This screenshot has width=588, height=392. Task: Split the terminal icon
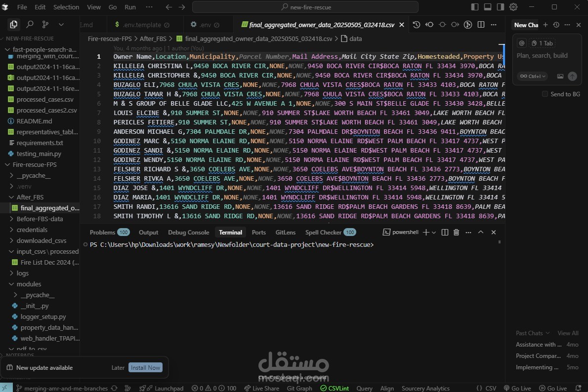tap(445, 233)
